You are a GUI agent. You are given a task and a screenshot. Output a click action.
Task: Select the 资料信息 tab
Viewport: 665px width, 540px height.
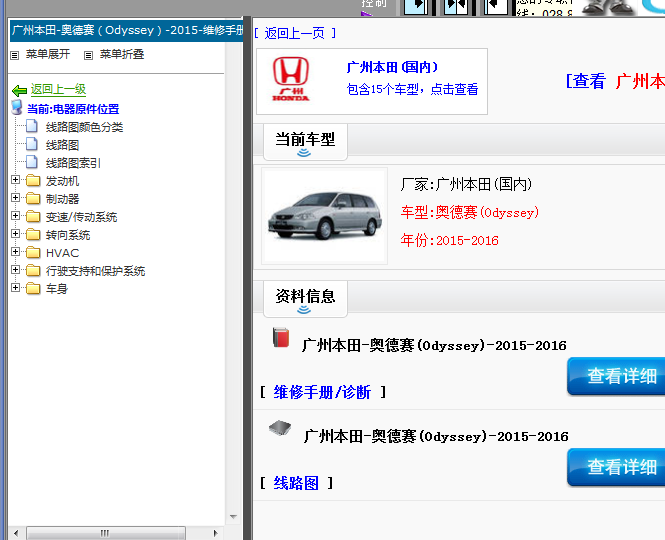(305, 296)
